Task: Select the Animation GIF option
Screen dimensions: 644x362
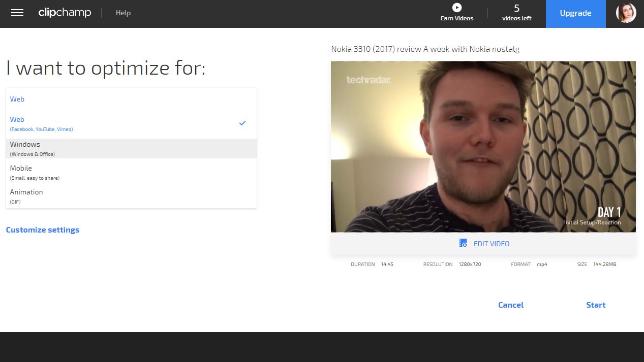Action: coord(131,196)
